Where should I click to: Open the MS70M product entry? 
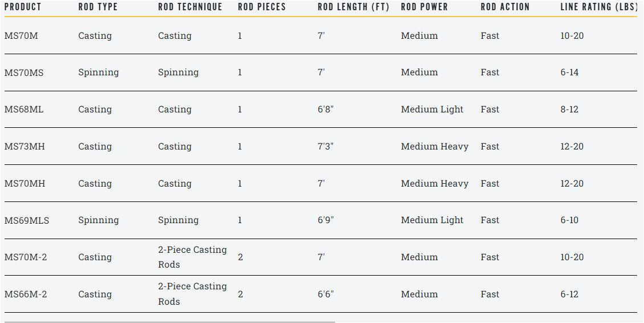pyautogui.click(x=21, y=35)
